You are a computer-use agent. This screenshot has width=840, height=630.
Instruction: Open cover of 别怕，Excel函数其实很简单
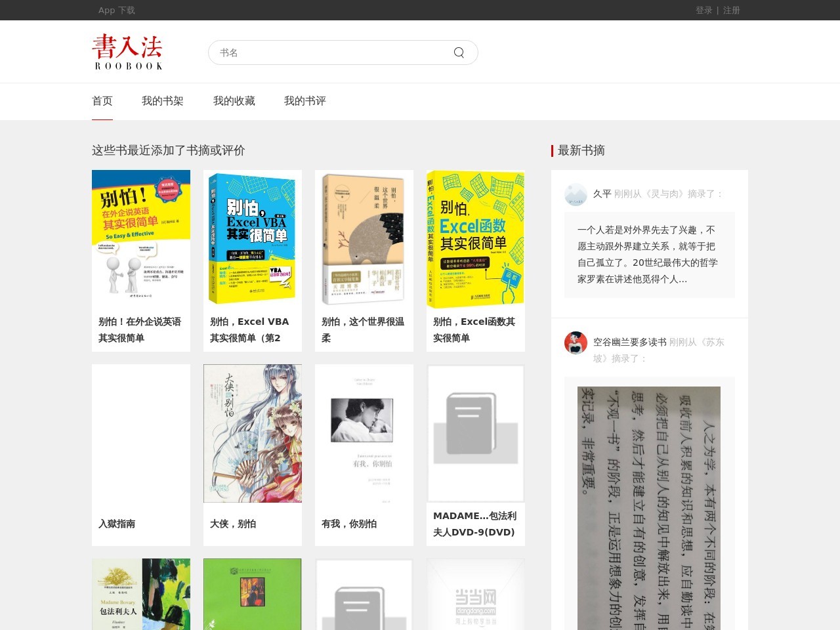point(476,240)
